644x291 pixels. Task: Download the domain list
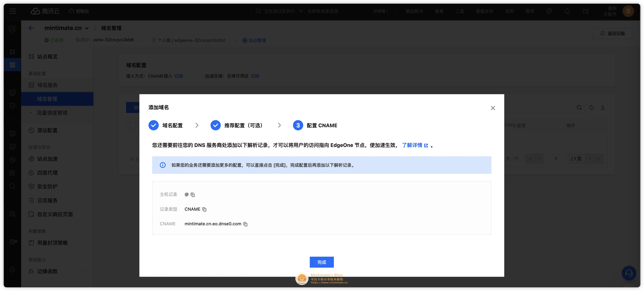(603, 108)
